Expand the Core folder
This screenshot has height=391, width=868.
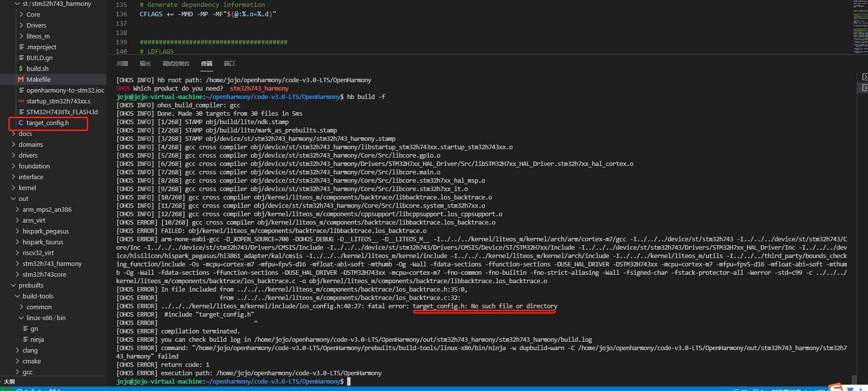coord(21,14)
